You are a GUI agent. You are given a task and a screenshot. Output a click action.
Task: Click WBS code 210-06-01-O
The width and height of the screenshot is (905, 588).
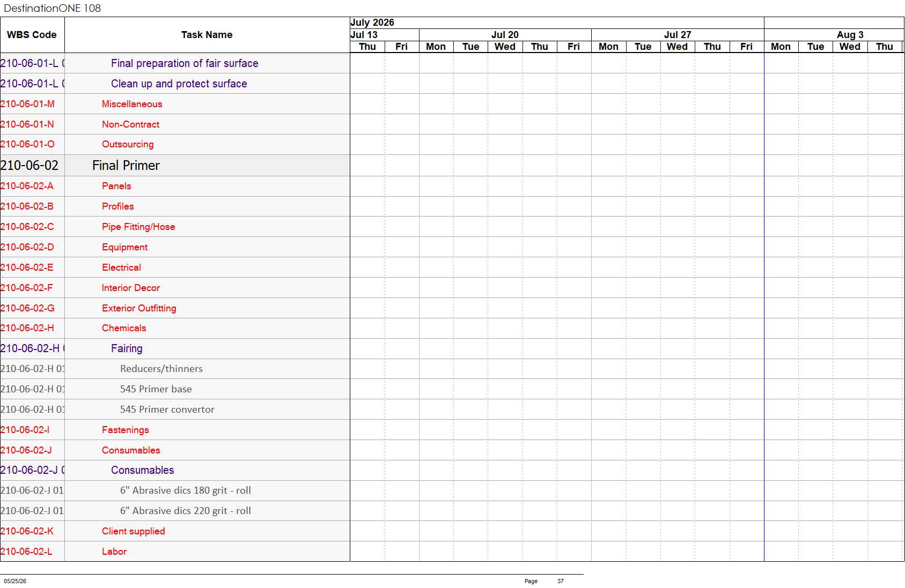point(27,144)
